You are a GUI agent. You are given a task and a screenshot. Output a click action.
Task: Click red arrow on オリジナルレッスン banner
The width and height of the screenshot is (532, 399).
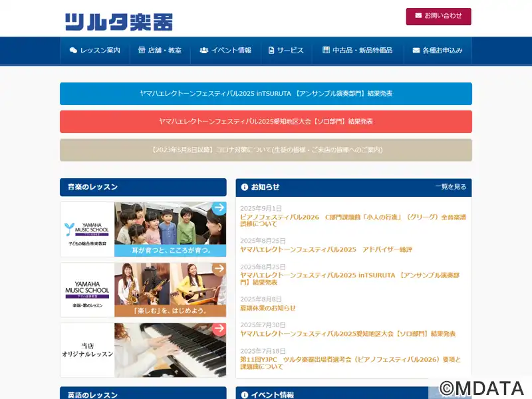click(219, 329)
